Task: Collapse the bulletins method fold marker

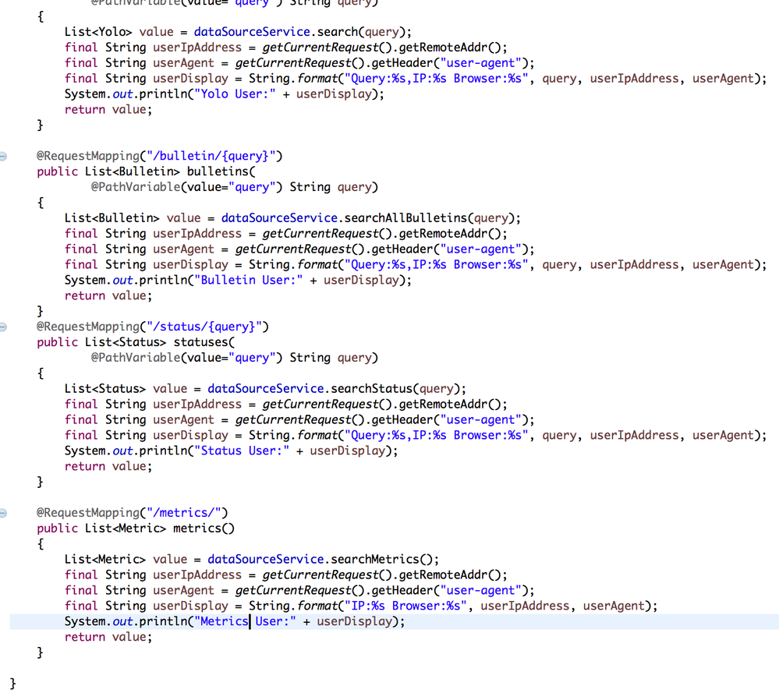Action: [4, 155]
